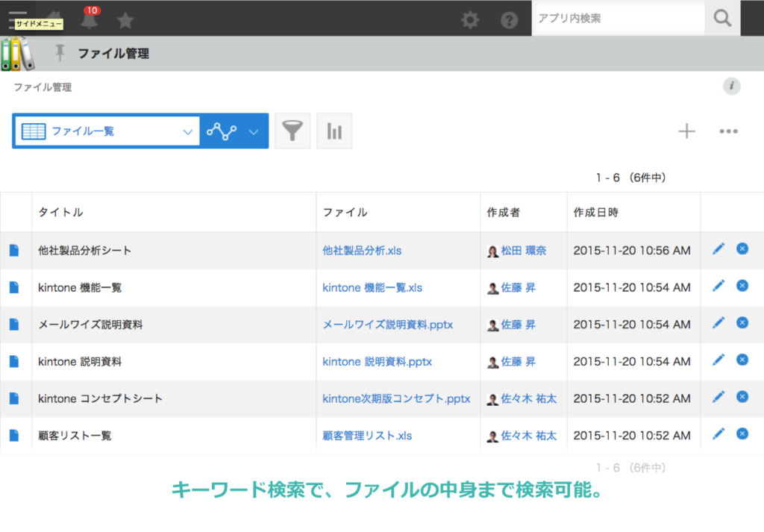Delete the 顧客リスト一覧 record with the X icon
Screen dimensions: 764x532
coord(742,434)
